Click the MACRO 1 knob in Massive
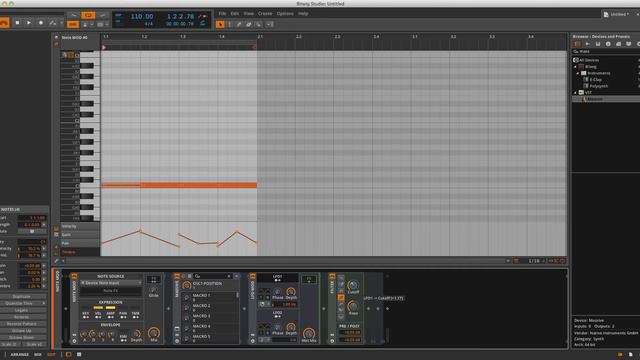640x360 pixels. click(x=186, y=297)
